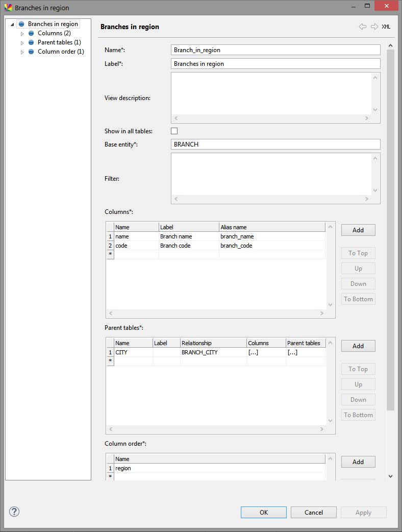This screenshot has height=532, width=402.
Task: Click the OK button
Action: pos(263,512)
